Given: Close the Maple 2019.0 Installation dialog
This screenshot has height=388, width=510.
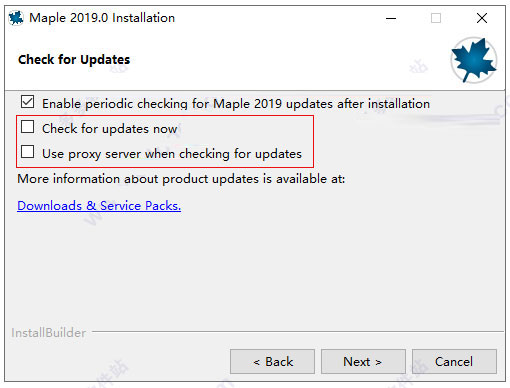Looking at the screenshot, I should tap(482, 18).
